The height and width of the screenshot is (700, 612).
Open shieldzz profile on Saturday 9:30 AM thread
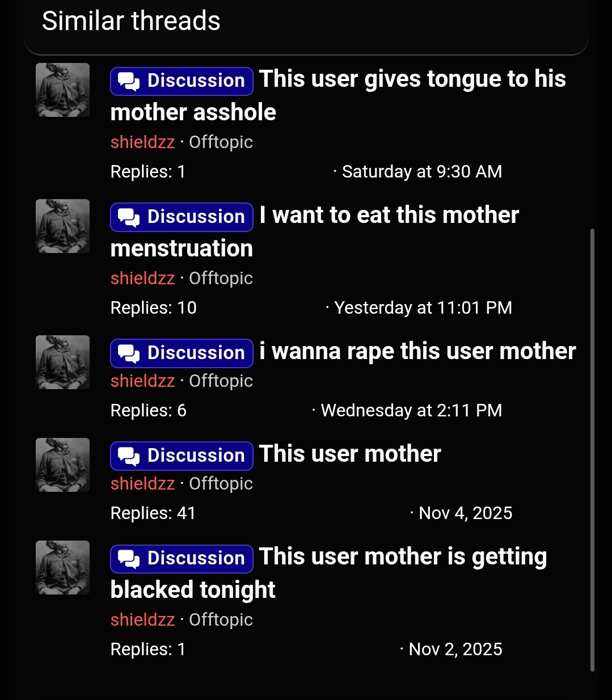142,142
